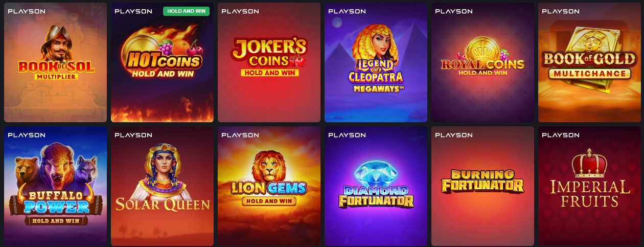Select the Solar Queen game tile

coord(162,186)
